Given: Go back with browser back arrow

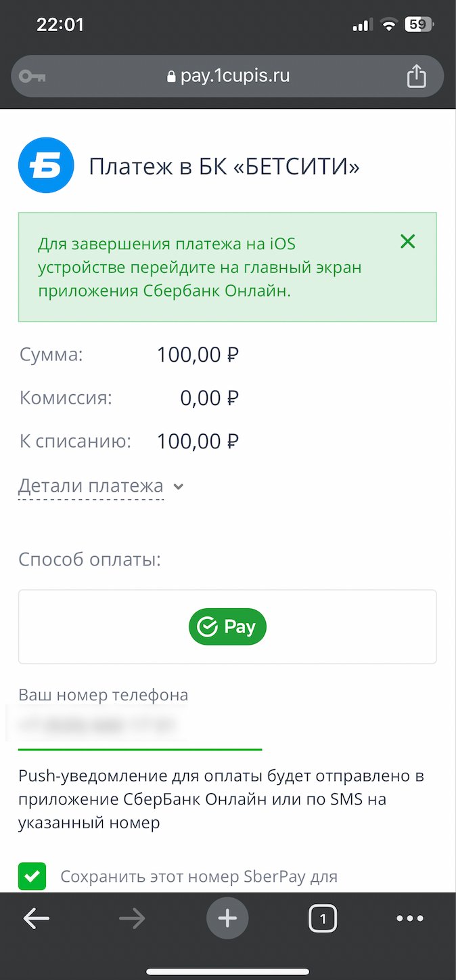Looking at the screenshot, I should [x=37, y=918].
